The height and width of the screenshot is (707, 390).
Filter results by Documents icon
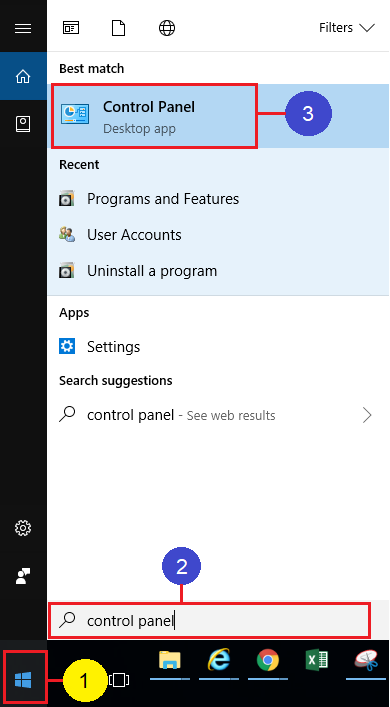pos(118,28)
